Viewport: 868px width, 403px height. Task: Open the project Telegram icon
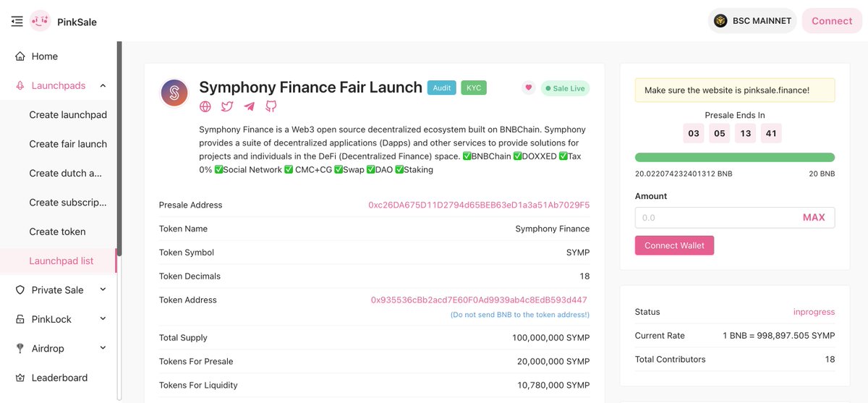point(249,106)
